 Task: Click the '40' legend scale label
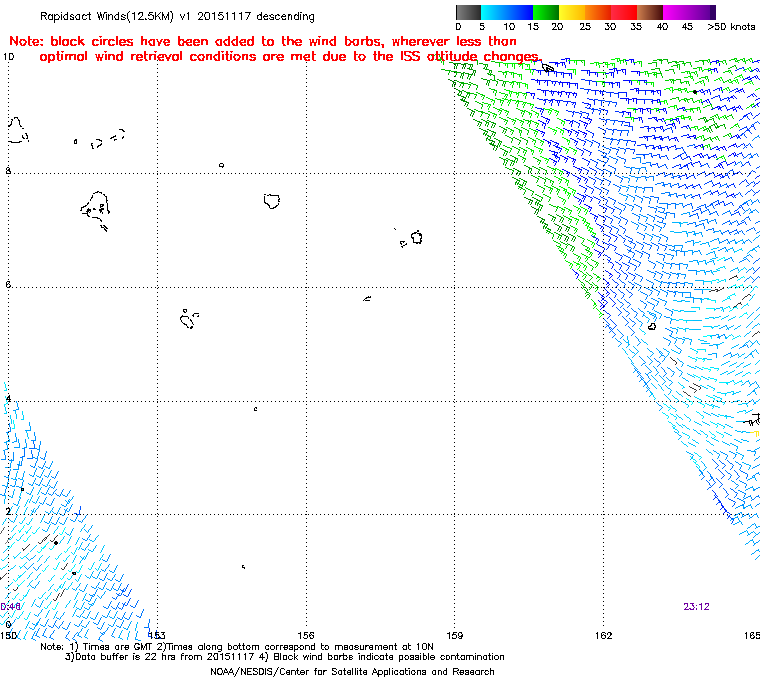(662, 27)
